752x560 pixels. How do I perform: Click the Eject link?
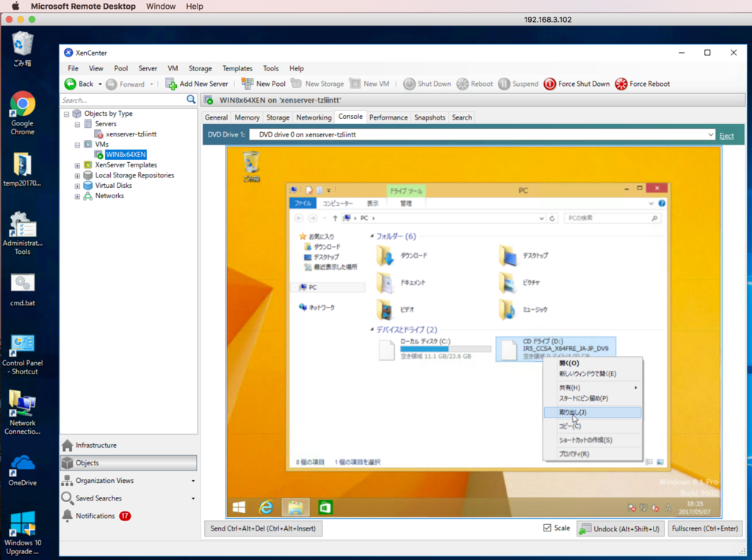726,136
